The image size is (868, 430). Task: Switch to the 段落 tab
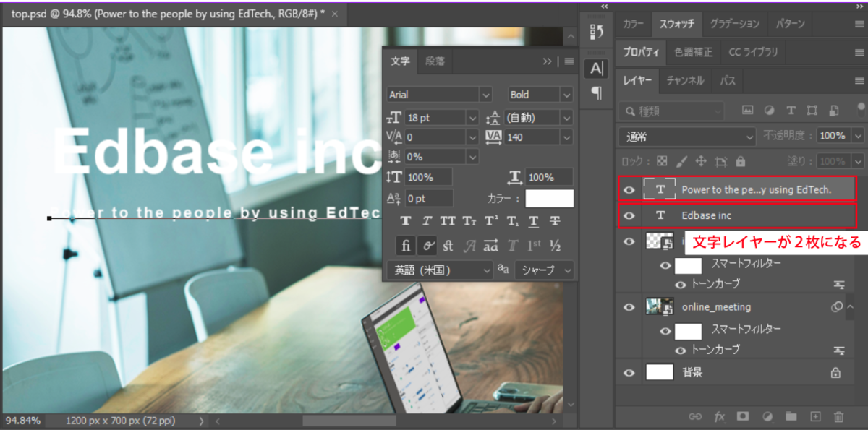click(x=435, y=61)
